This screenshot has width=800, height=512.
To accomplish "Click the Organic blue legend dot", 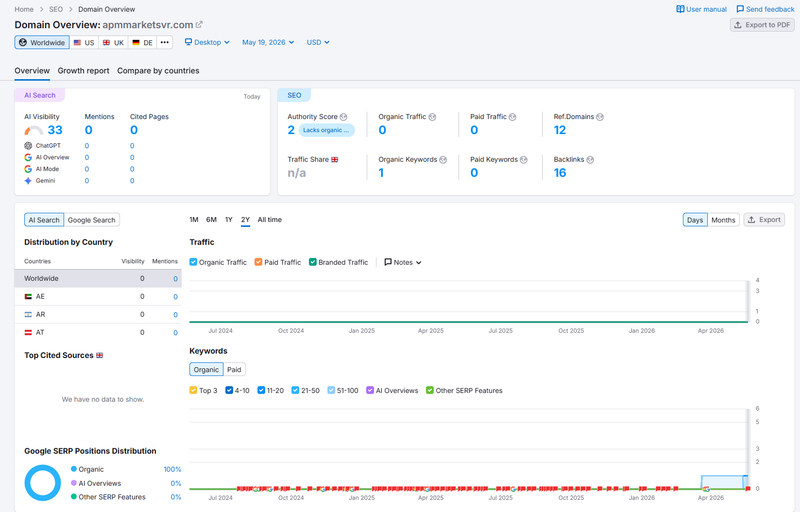I will coord(74,469).
